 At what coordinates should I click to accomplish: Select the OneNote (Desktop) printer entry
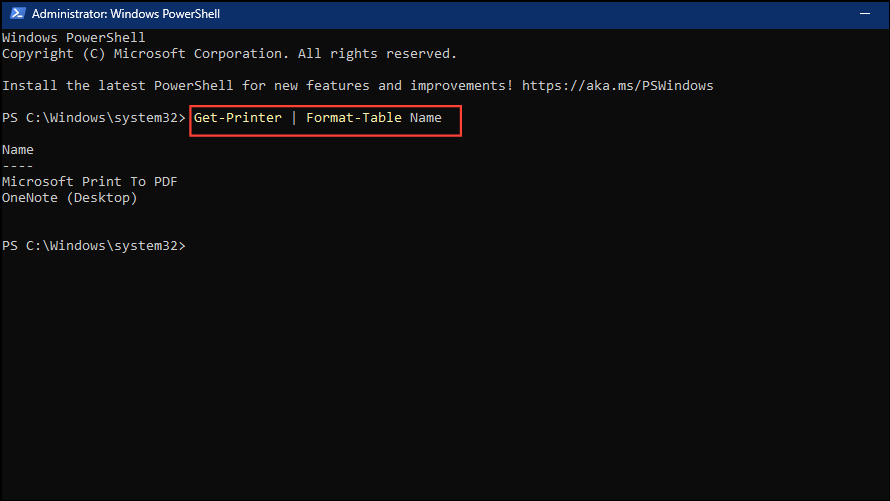(x=70, y=198)
